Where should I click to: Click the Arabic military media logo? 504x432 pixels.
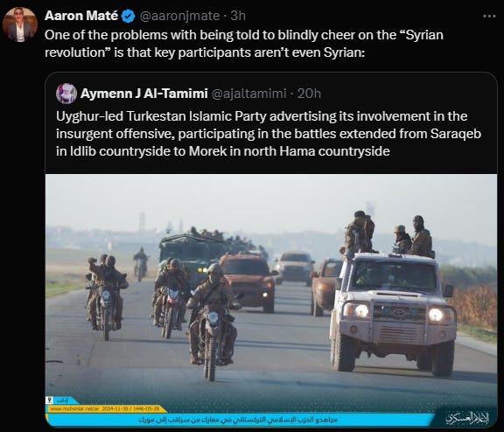click(467, 418)
